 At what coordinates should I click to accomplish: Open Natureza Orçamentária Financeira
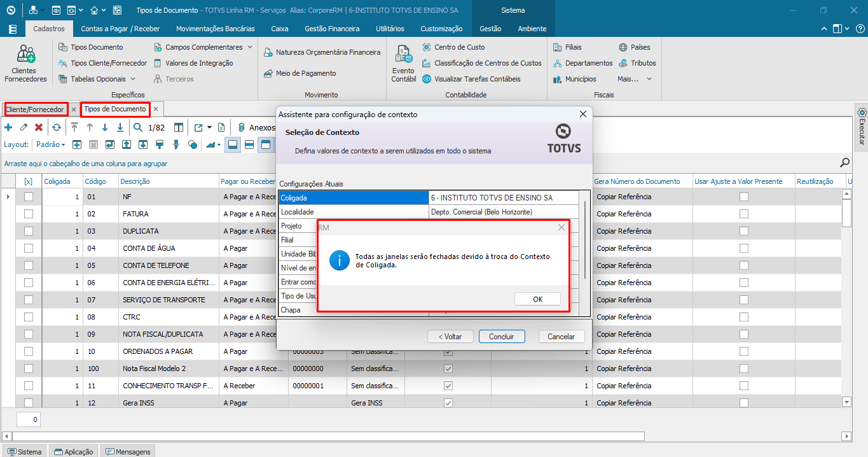coord(322,52)
